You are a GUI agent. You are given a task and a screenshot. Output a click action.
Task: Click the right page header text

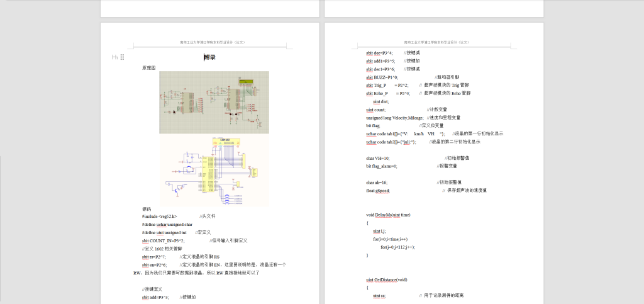(x=436, y=42)
